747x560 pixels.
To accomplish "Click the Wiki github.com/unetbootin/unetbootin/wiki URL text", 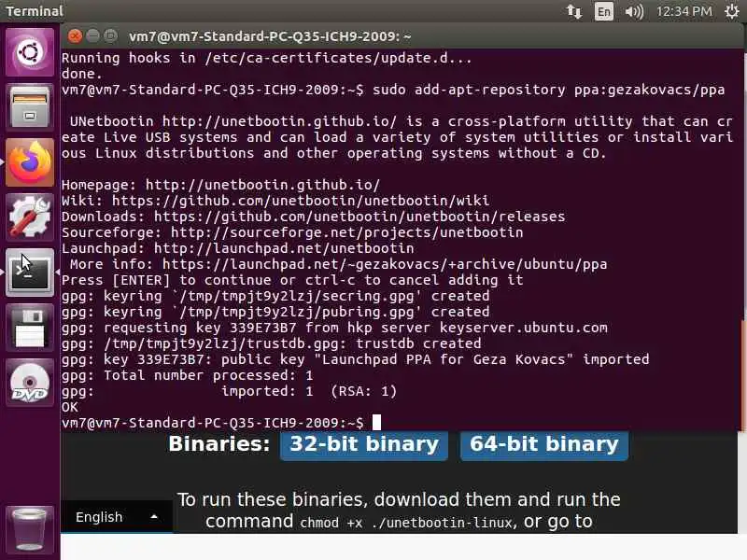I will pos(300,201).
